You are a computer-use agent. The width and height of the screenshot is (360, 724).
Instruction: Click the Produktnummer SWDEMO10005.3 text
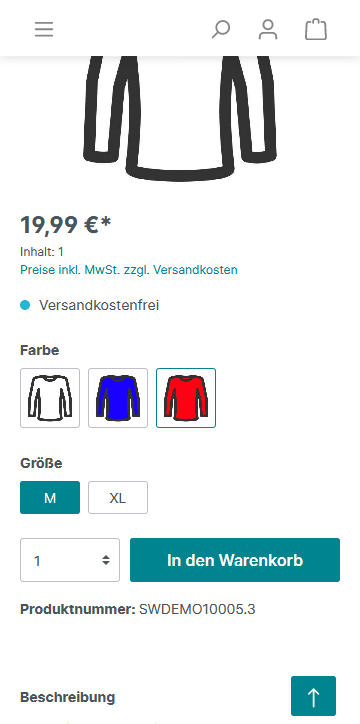point(138,609)
